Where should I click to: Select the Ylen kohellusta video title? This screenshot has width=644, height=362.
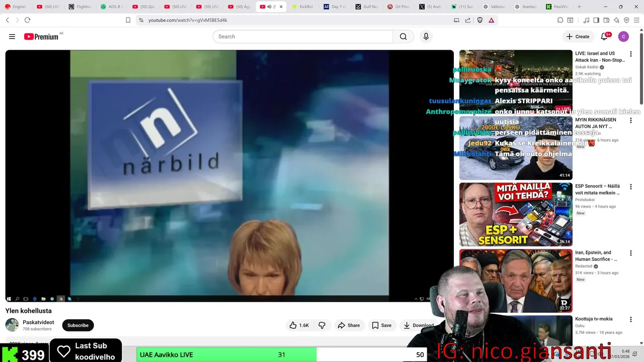pyautogui.click(x=29, y=311)
